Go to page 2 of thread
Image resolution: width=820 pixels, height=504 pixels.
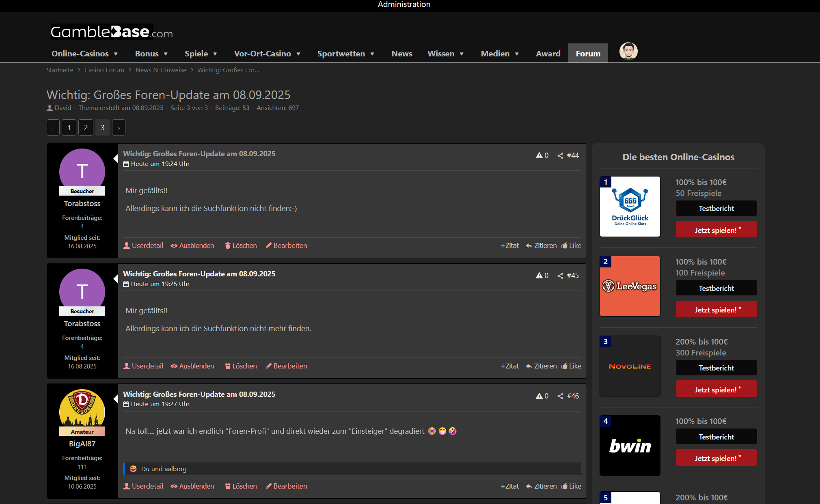click(x=86, y=128)
